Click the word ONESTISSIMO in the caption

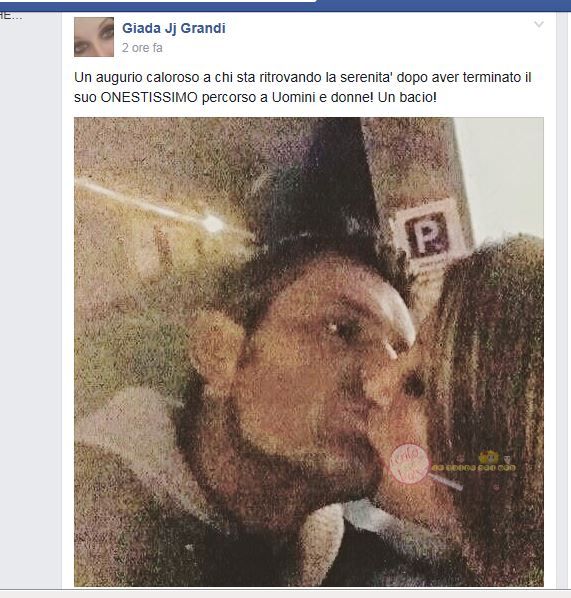click(149, 98)
